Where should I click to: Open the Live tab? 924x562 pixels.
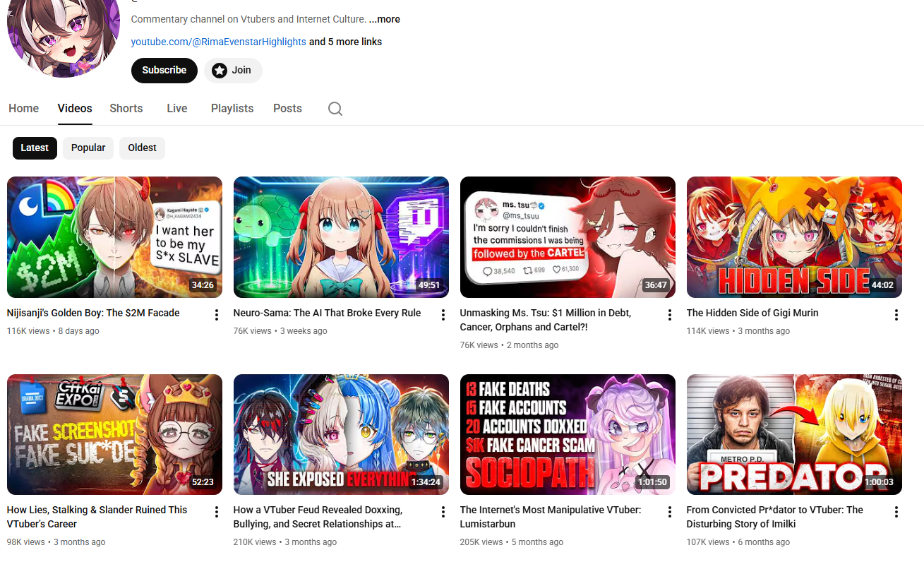point(177,108)
